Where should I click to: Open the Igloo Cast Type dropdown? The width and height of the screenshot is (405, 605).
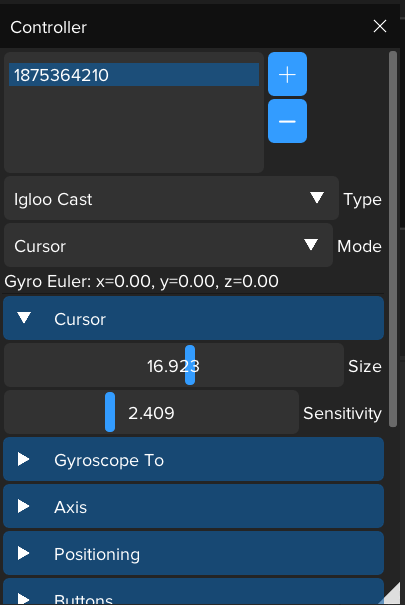click(x=171, y=198)
